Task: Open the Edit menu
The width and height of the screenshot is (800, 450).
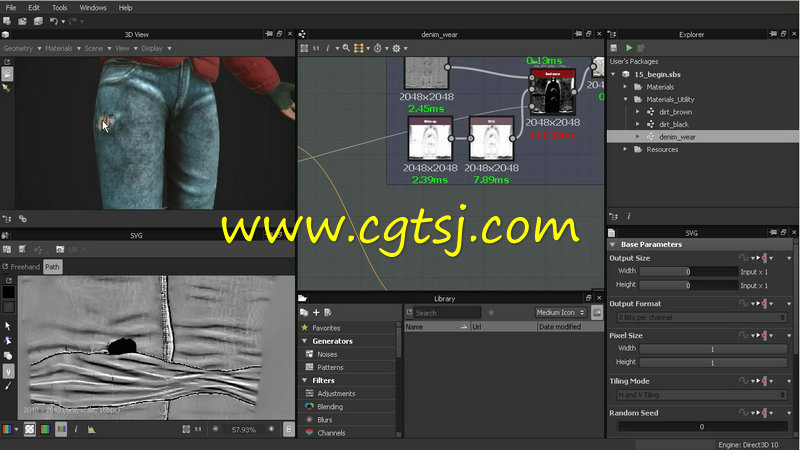Action: (x=34, y=8)
